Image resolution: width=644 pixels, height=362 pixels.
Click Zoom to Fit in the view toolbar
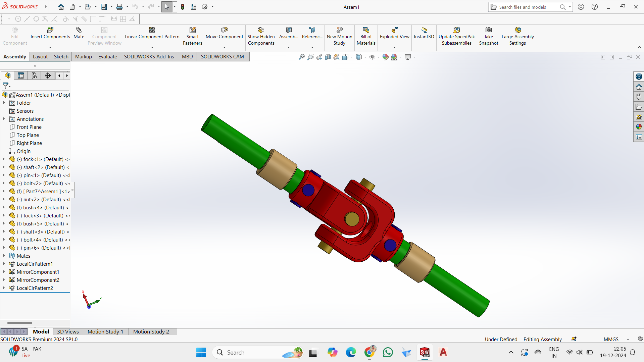tap(302, 57)
